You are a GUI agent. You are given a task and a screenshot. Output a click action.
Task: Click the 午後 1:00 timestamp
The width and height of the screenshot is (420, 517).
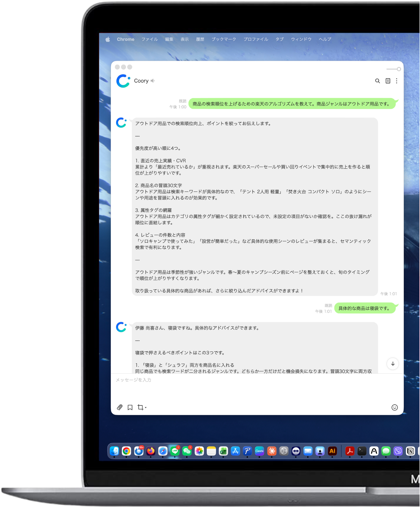[x=178, y=107]
